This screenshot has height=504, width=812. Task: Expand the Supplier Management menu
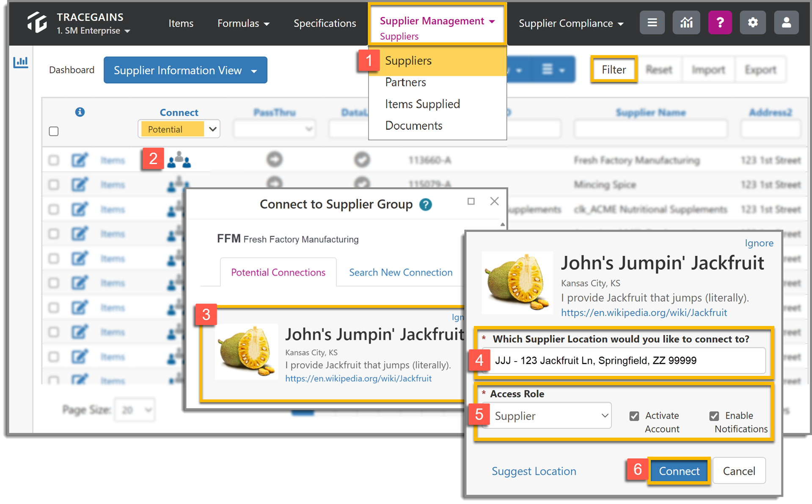pos(437,21)
